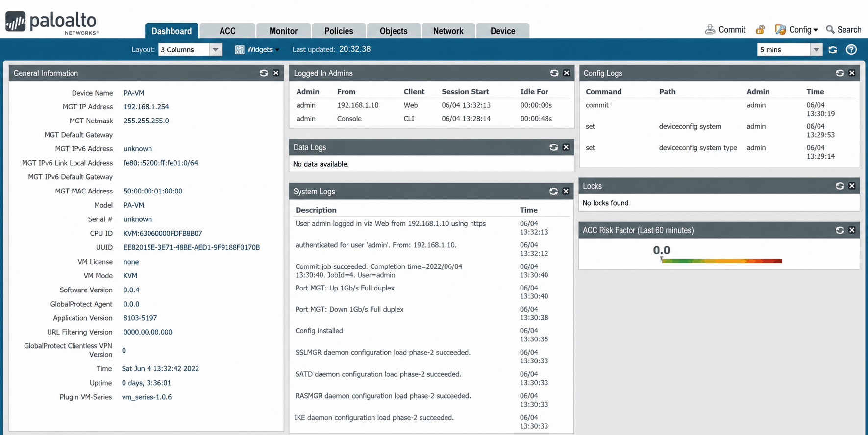Go to the Monitor tab
The height and width of the screenshot is (435, 868).
click(x=283, y=31)
